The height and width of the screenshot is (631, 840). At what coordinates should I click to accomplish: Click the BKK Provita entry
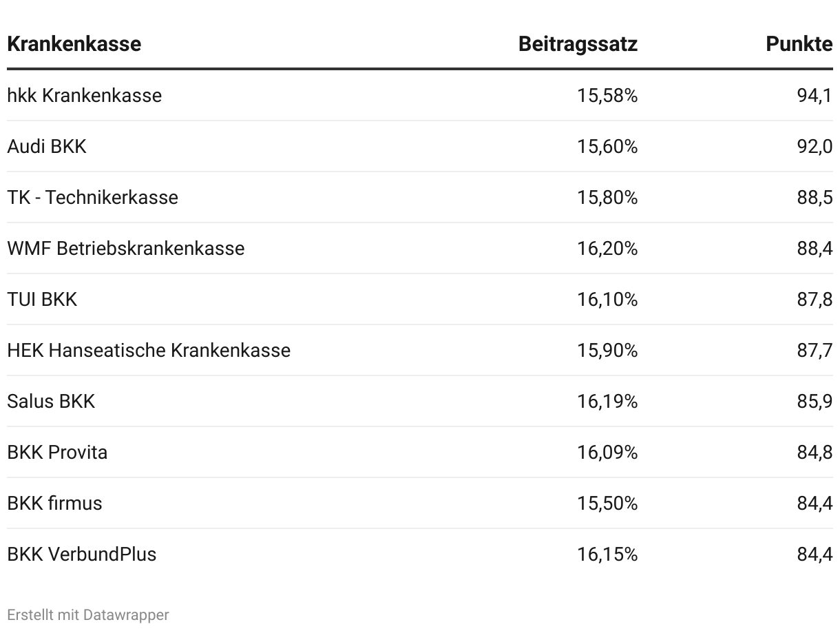(57, 452)
